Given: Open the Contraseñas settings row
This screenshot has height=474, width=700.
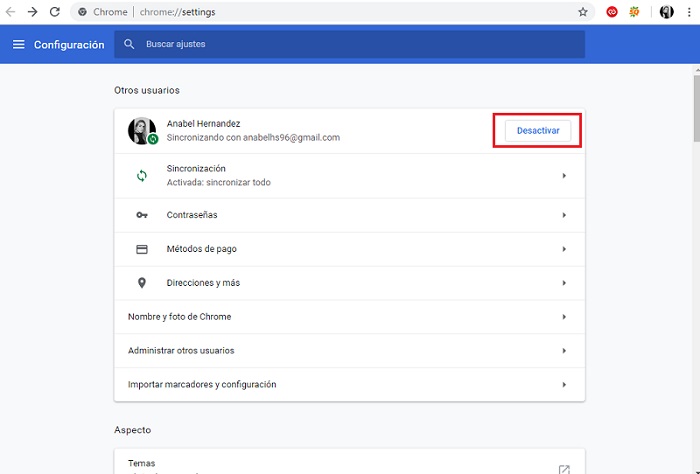Looking at the screenshot, I should click(x=349, y=215).
